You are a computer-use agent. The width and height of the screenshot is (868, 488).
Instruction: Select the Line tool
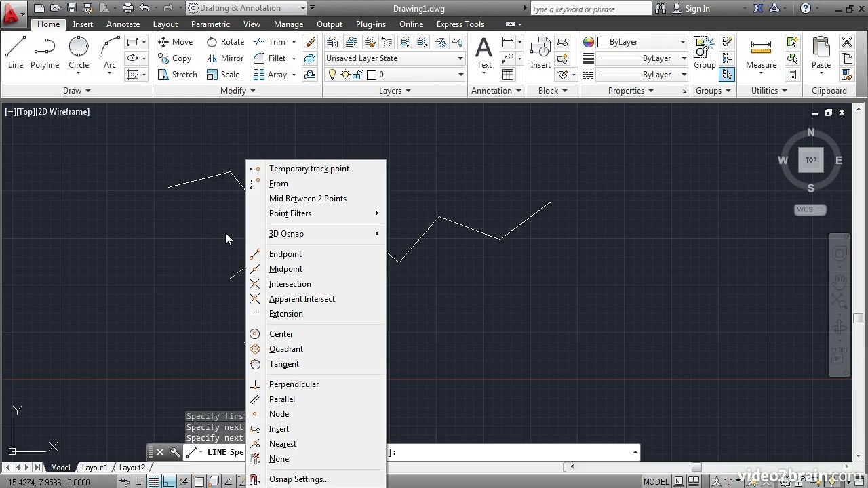(x=16, y=53)
